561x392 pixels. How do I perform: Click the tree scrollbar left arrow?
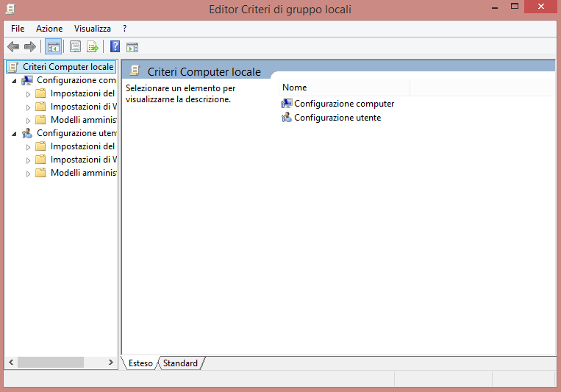coord(12,363)
